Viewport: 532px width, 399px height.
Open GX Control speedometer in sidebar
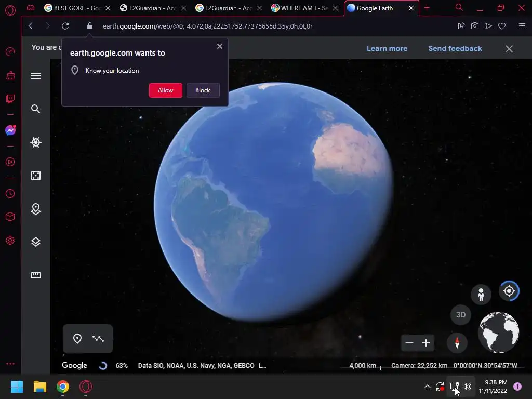pos(10,51)
